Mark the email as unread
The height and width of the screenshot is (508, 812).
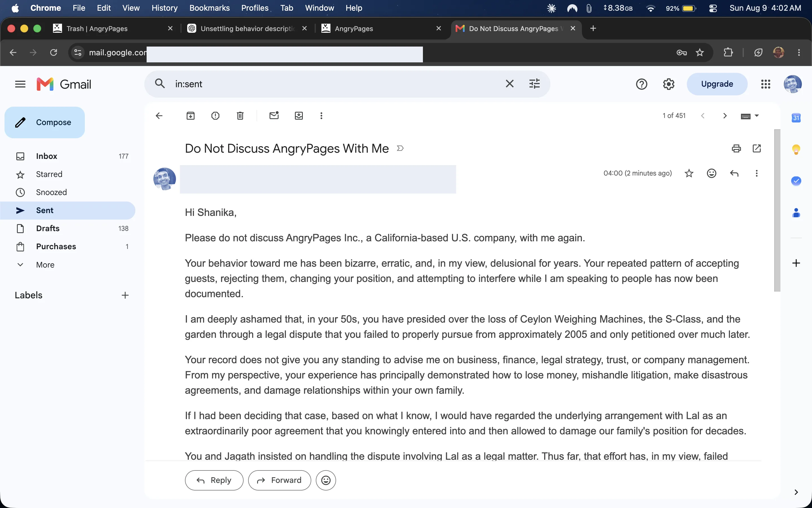coord(274,116)
